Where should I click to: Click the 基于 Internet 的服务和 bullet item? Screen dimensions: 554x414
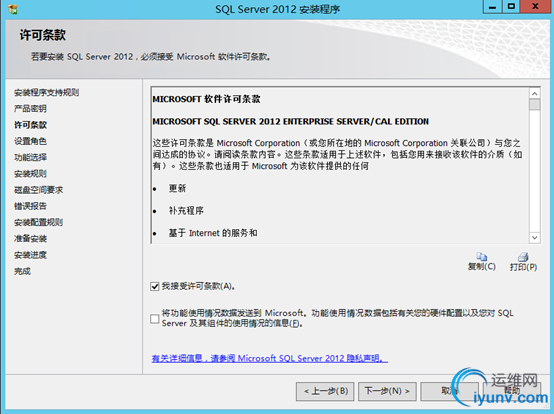coord(213,233)
